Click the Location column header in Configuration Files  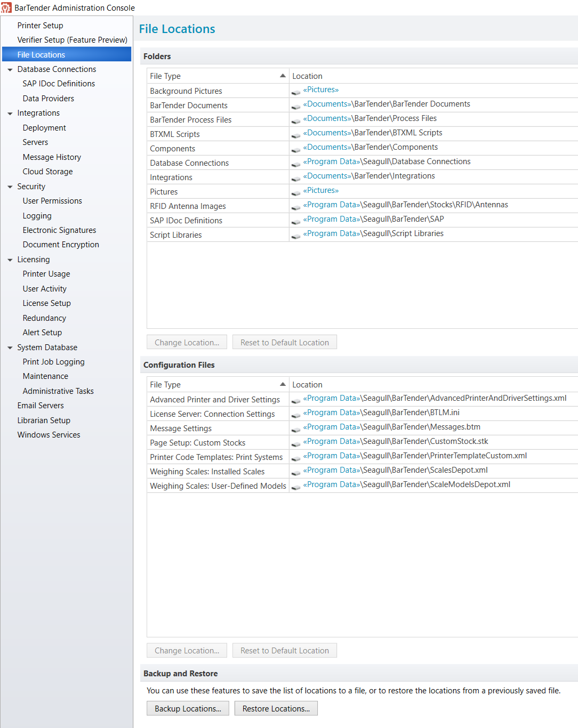[x=433, y=384]
